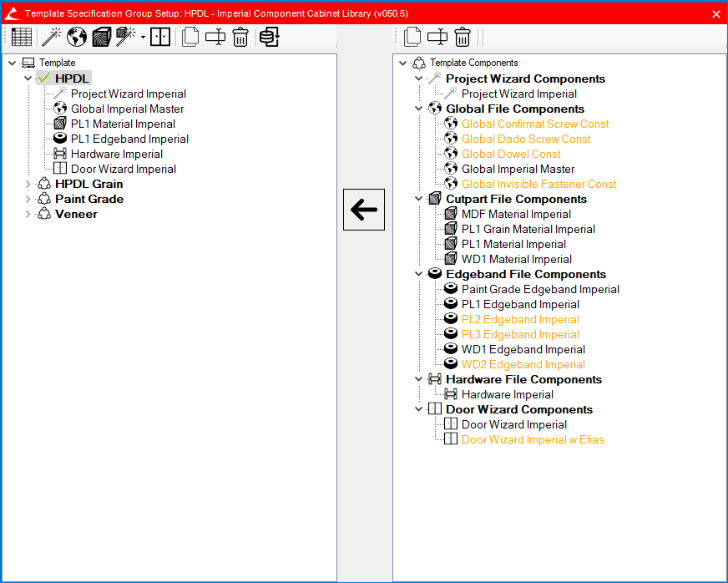Collapse Edgeband File Components section

point(419,274)
